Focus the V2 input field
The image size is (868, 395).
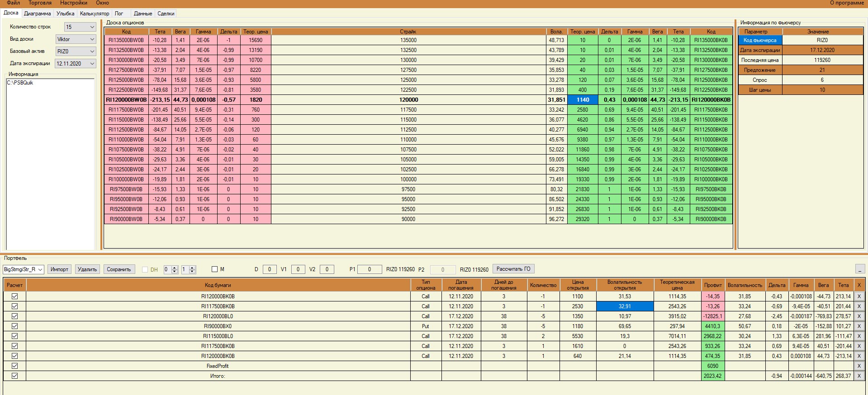point(327,269)
